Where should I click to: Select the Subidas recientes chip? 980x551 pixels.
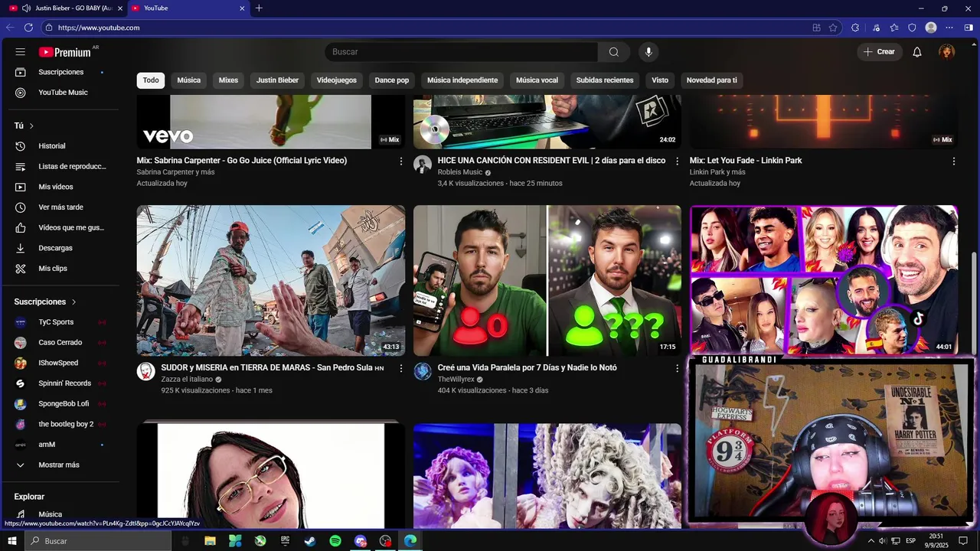click(x=605, y=80)
